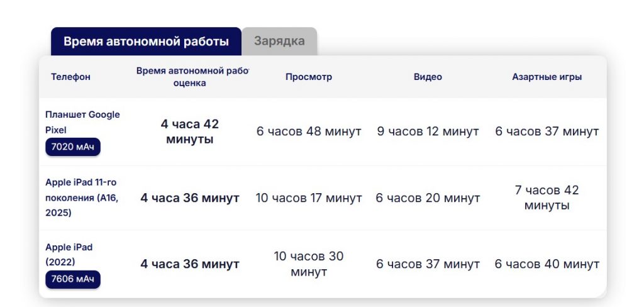Screen dimensions: 644x307
Task: Click the 10 часов 17 минут cell
Action: 309,198
